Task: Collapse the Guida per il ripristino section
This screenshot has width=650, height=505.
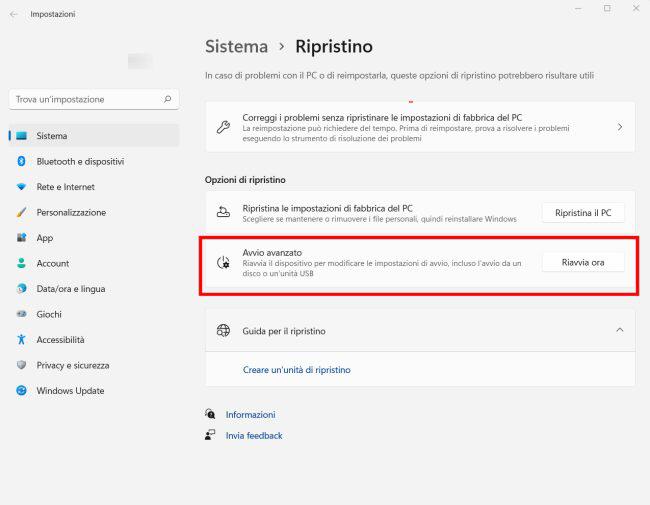Action: [x=619, y=330]
